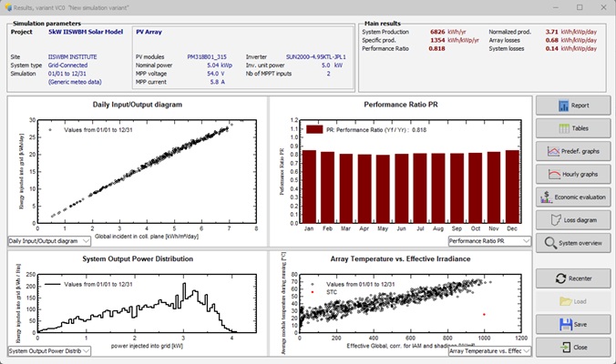Click the Array Temperature vs. Effective Irradiance title
Viewport: 616px width, 364px height.
pyautogui.click(x=400, y=258)
